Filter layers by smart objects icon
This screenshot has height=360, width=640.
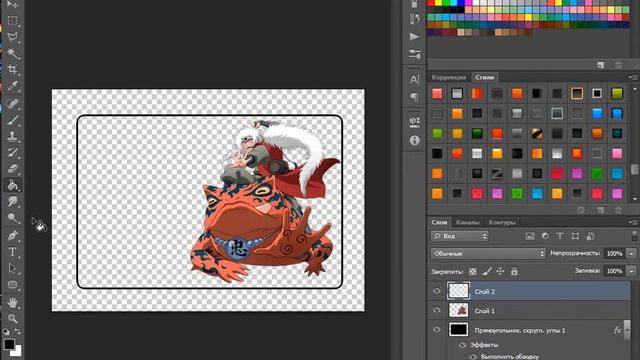(590, 236)
